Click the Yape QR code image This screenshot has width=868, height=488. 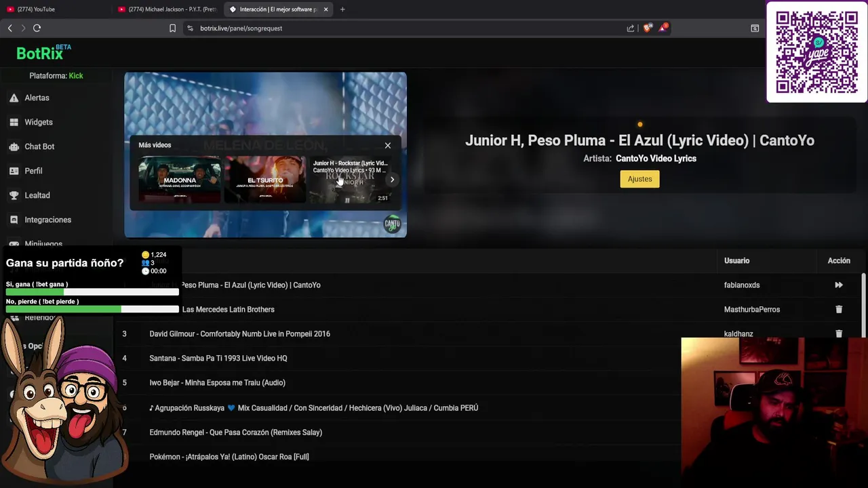coord(816,52)
